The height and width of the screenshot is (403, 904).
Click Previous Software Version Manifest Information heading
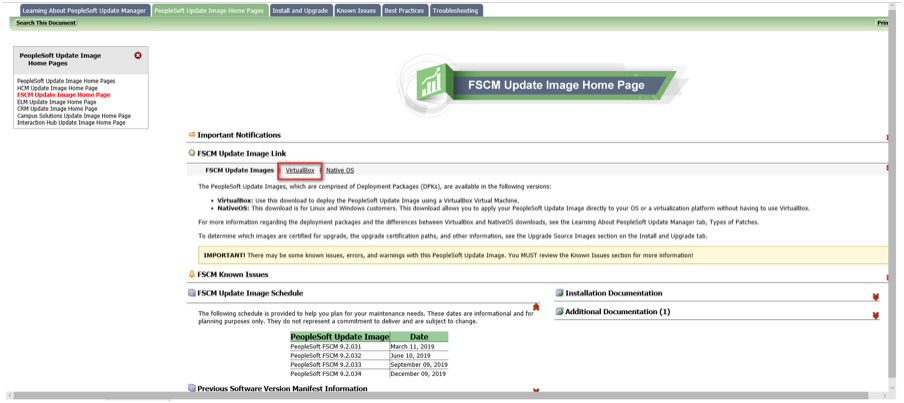(282, 389)
